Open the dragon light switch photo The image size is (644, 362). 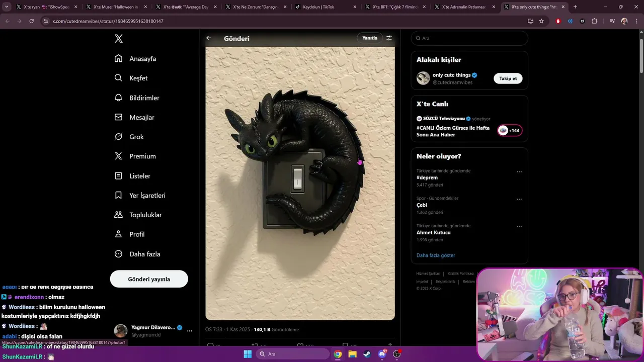pos(300,184)
